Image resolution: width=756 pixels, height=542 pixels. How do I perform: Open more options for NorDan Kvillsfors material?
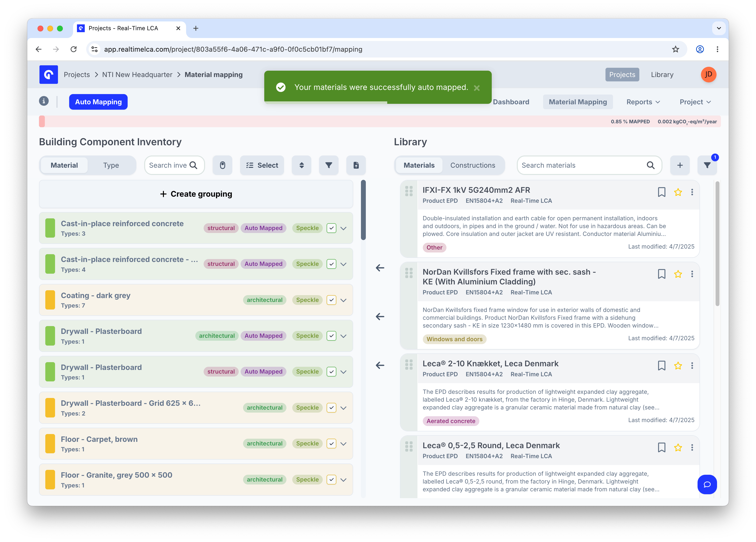tap(692, 274)
